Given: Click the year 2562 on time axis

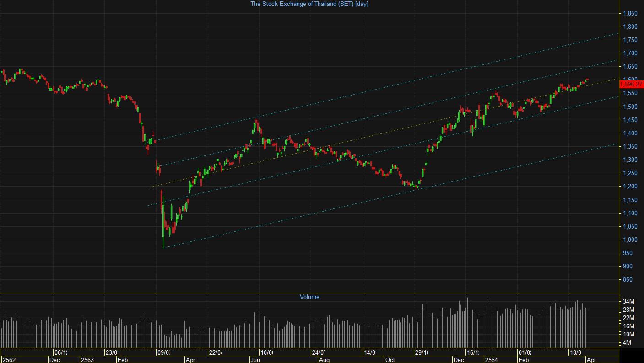Looking at the screenshot, I should point(9,360).
